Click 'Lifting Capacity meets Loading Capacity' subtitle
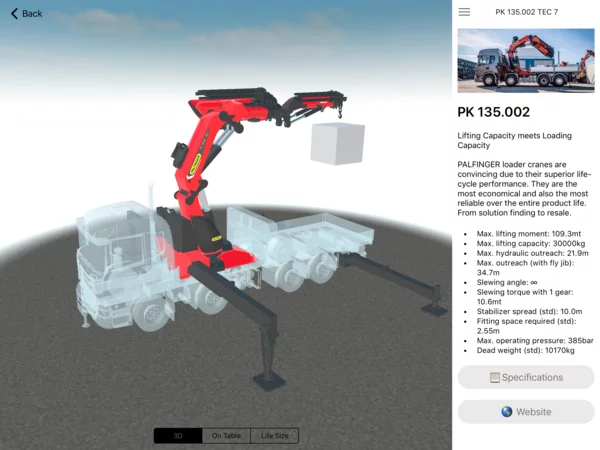 [514, 140]
